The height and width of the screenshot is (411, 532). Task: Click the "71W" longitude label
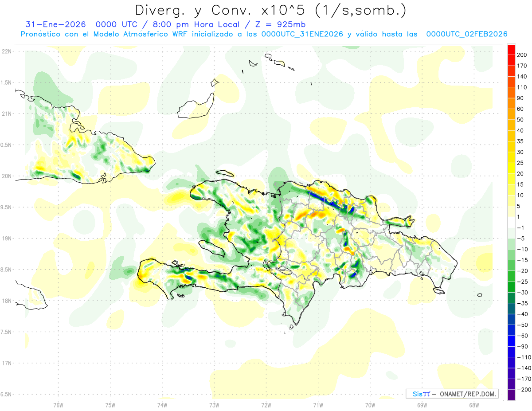click(x=318, y=405)
